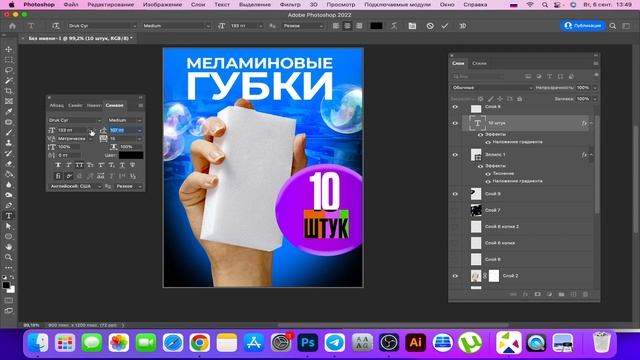The width and height of the screenshot is (640, 360).
Task: Select the Eraser tool
Action: [x=9, y=164]
